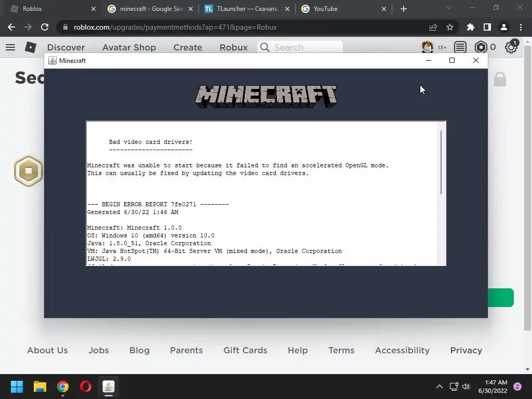Open the Terms footer link
The height and width of the screenshot is (399, 532).
[341, 350]
